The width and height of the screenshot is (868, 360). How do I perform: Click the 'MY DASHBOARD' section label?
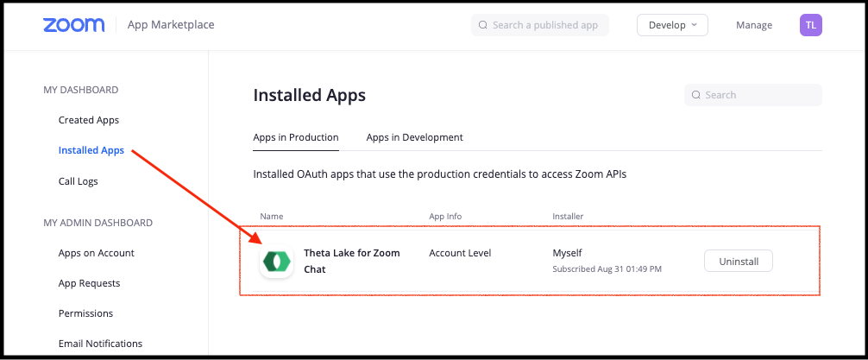pyautogui.click(x=81, y=90)
